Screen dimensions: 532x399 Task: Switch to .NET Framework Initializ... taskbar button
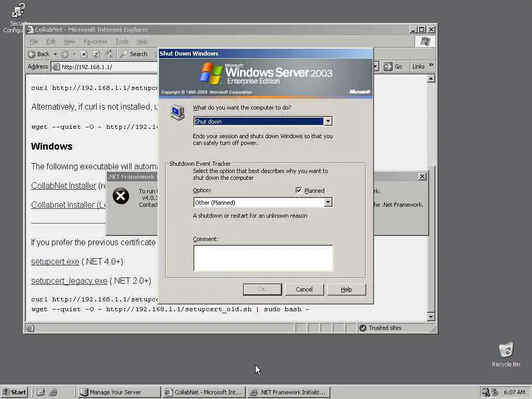(288, 392)
